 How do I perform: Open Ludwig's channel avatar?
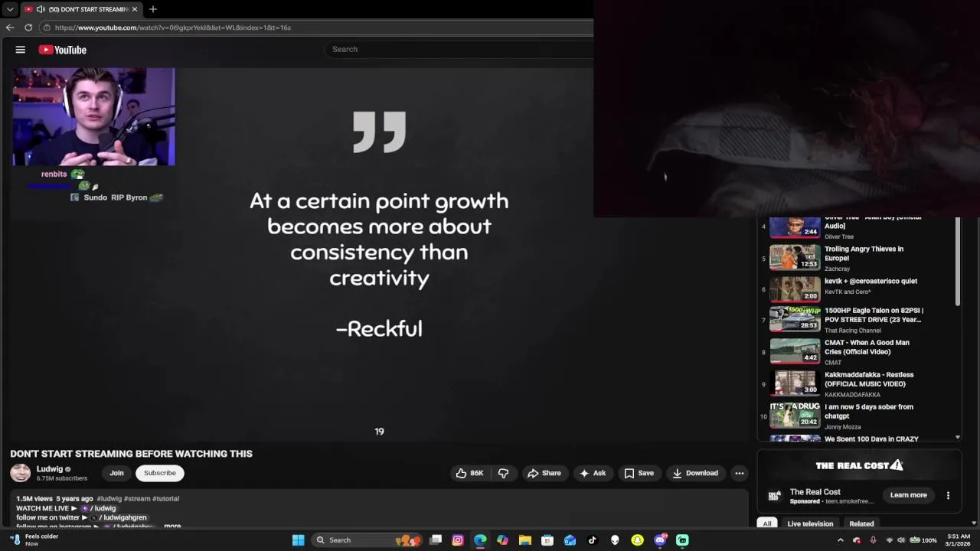pyautogui.click(x=21, y=473)
